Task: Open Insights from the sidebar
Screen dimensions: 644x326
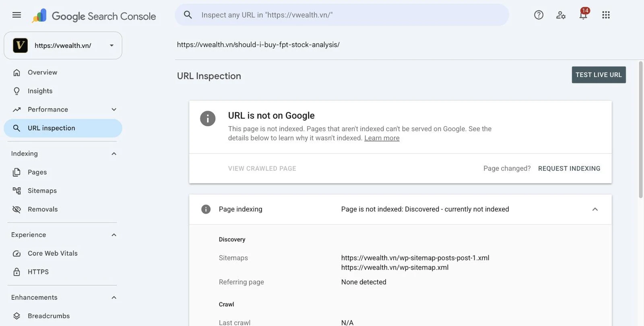Action: click(x=63, y=91)
